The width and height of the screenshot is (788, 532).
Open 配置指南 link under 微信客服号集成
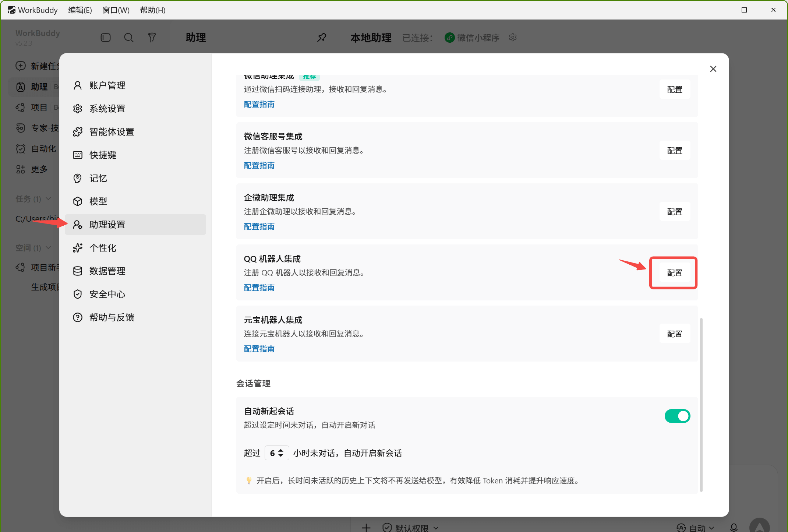[x=259, y=166]
